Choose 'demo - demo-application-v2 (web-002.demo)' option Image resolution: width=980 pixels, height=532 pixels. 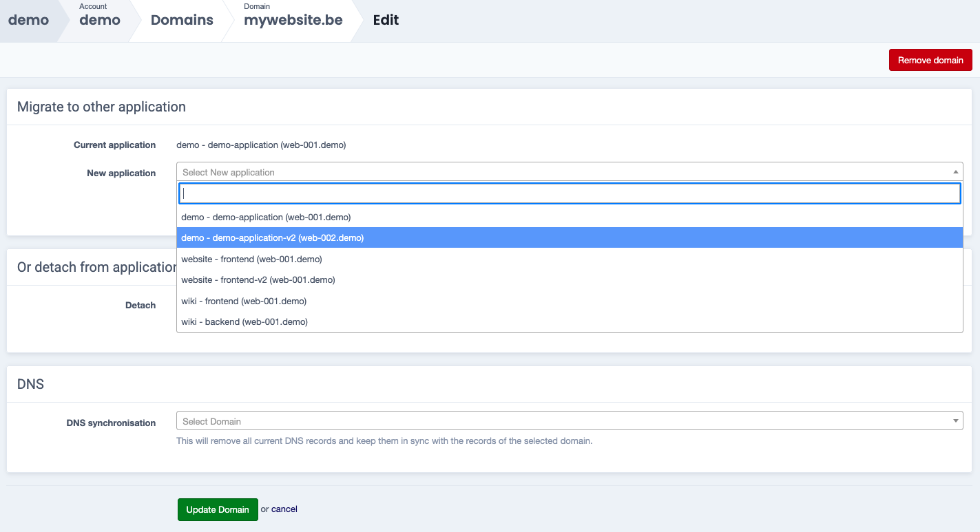272,237
